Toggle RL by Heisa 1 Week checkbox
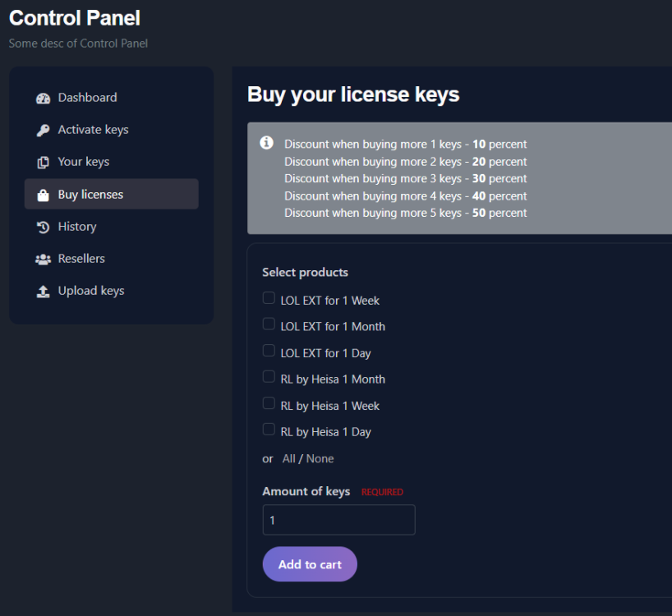This screenshot has width=672, height=616. [x=269, y=403]
